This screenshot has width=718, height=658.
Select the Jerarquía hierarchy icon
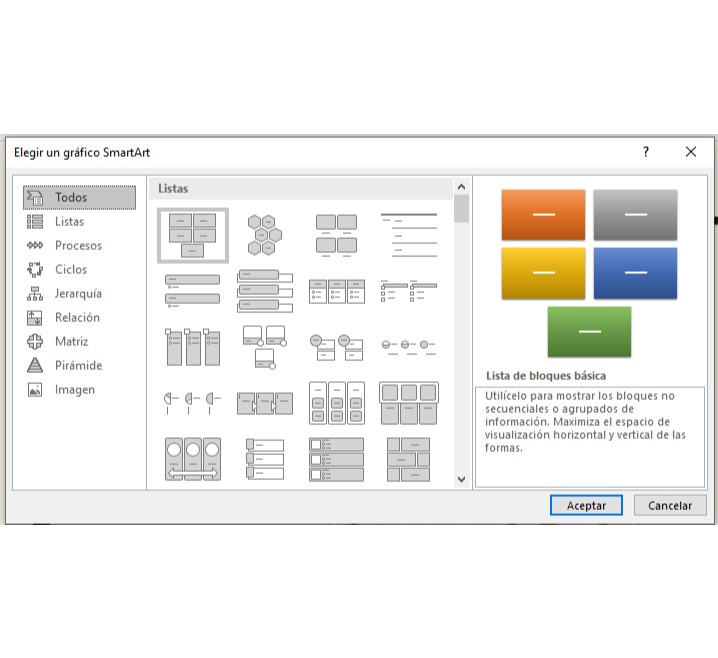[x=35, y=294]
